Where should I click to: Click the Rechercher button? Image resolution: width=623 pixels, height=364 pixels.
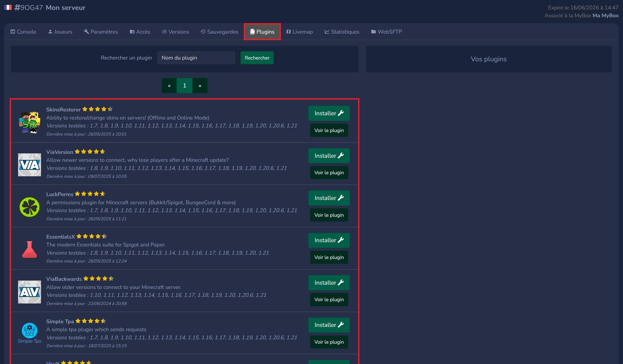[x=257, y=58]
